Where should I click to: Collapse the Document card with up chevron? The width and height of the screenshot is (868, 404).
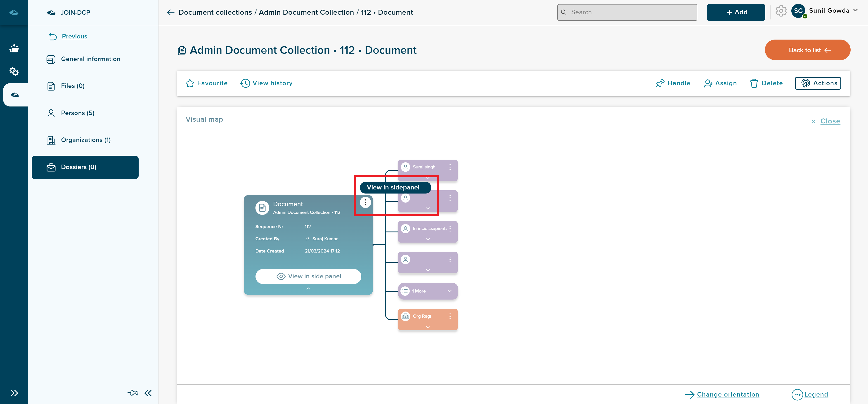[x=308, y=289]
